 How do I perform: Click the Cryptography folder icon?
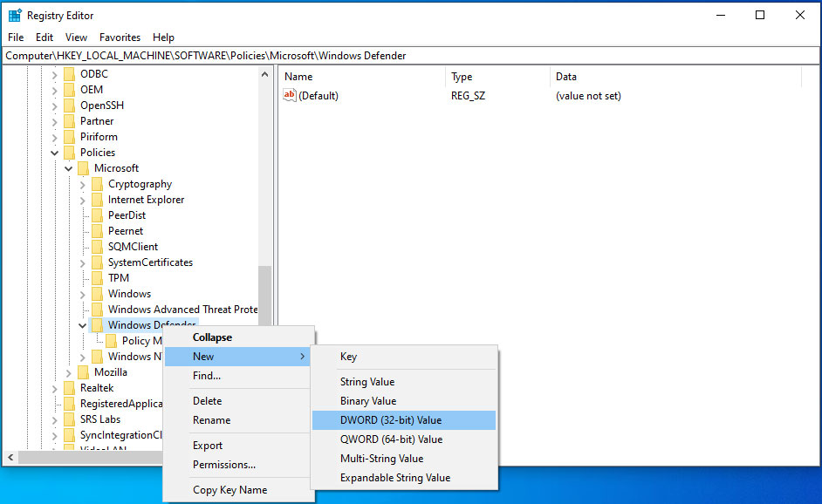pyautogui.click(x=97, y=184)
